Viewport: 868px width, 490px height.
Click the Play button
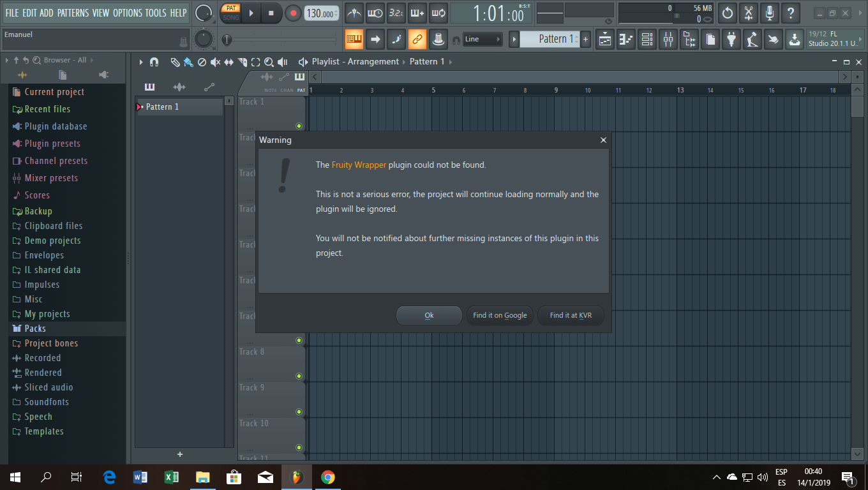pyautogui.click(x=251, y=13)
